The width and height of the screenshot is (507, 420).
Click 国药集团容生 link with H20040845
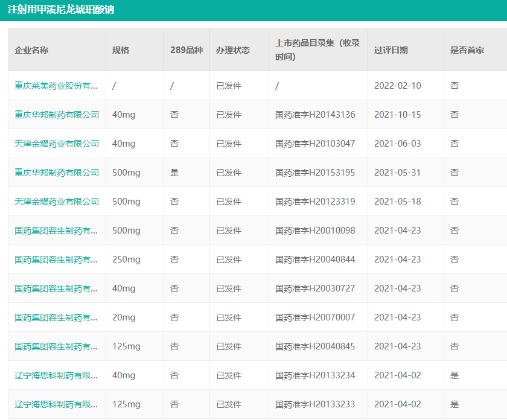[x=56, y=346]
